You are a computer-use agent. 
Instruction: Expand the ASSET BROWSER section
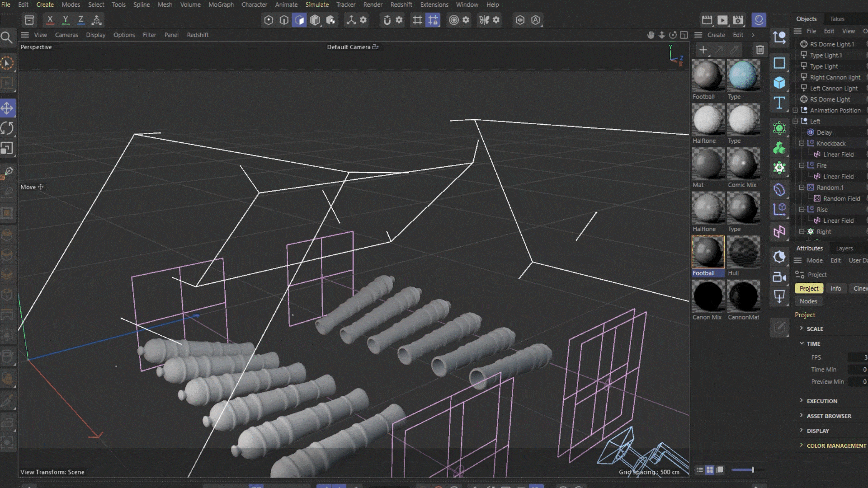click(x=802, y=416)
